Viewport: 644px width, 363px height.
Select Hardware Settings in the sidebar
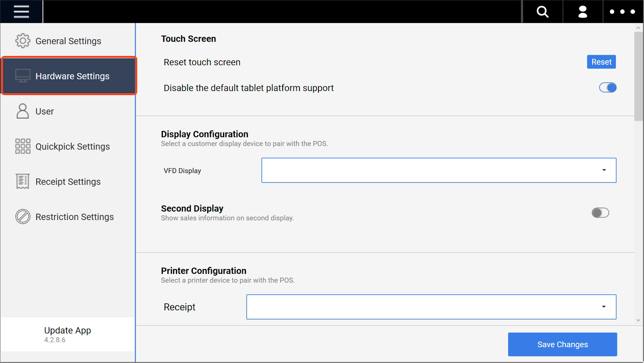[69, 76]
